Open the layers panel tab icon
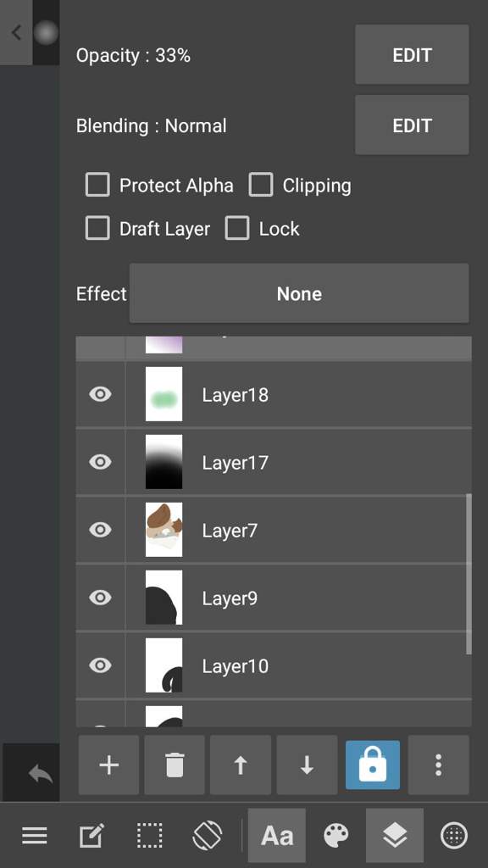The height and width of the screenshot is (868, 488). 395,835
